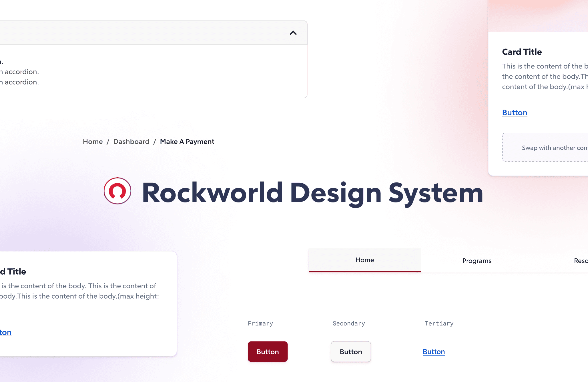Click the Secondary label text
Screen dimensions: 588x382
[x=349, y=323]
